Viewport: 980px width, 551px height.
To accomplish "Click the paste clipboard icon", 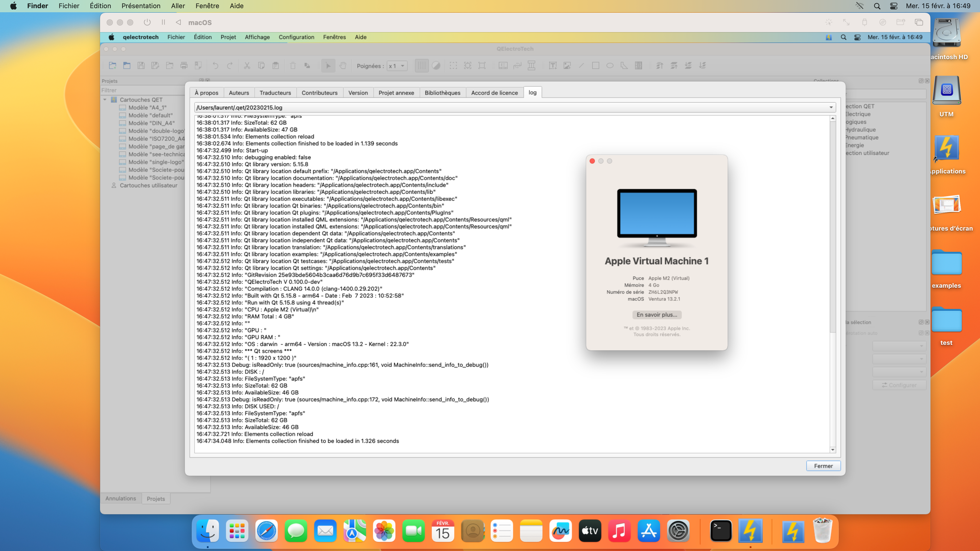I will click(x=275, y=65).
